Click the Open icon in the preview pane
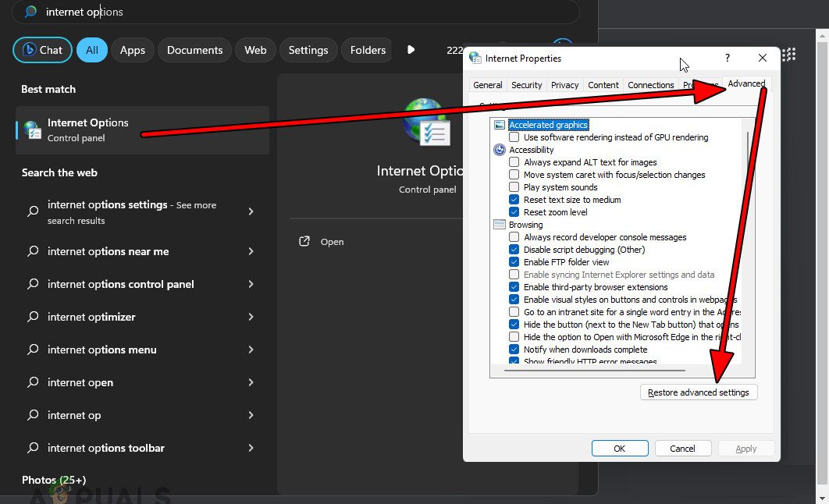The height and width of the screenshot is (504, 829). (304, 241)
